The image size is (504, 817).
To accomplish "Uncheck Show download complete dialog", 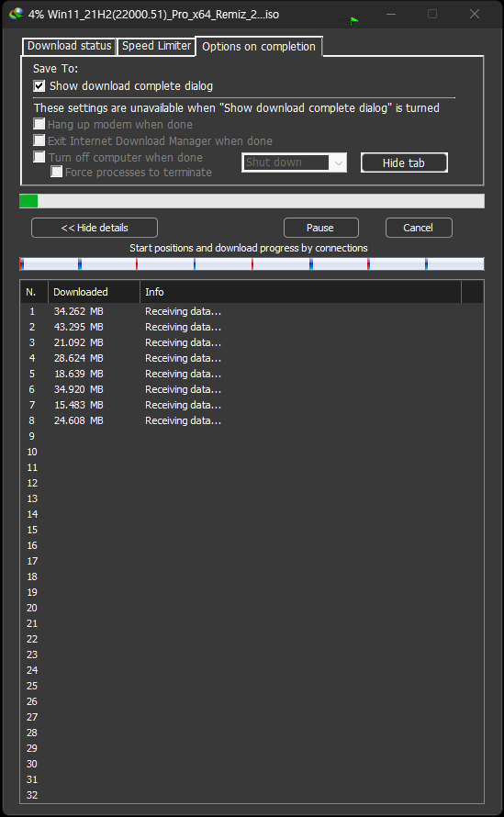I will 39,86.
